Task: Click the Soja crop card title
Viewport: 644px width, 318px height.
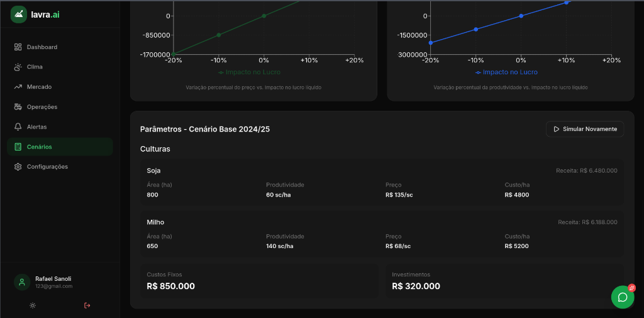Action: 153,171
